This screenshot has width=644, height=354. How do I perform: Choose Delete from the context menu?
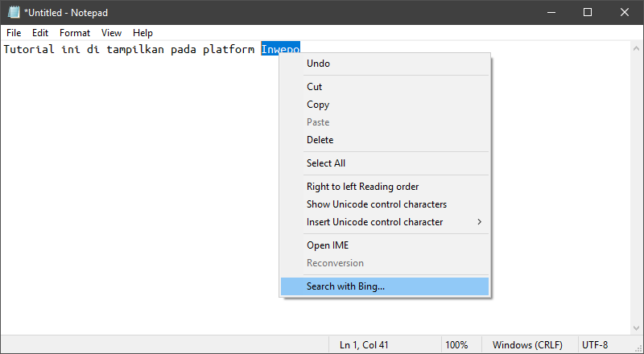320,140
